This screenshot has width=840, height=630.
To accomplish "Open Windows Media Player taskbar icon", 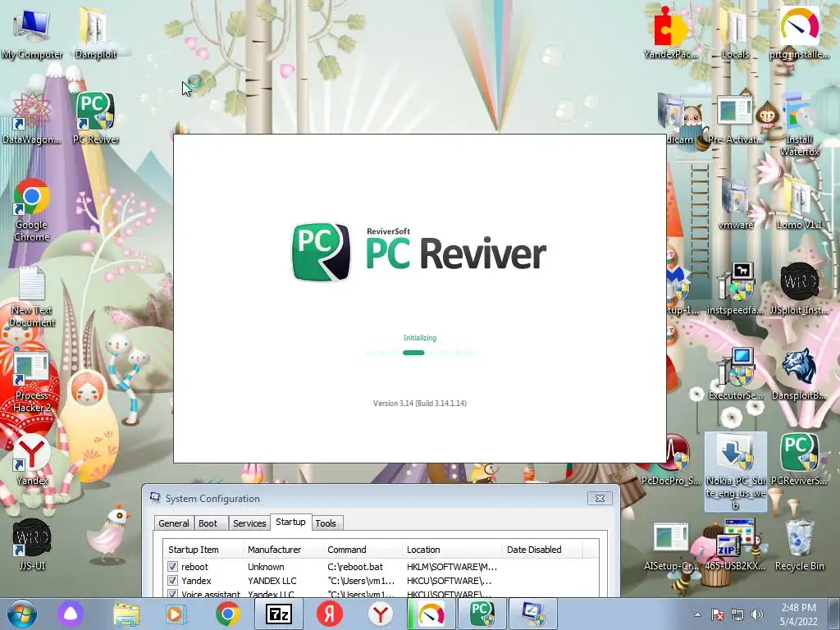I will (176, 614).
